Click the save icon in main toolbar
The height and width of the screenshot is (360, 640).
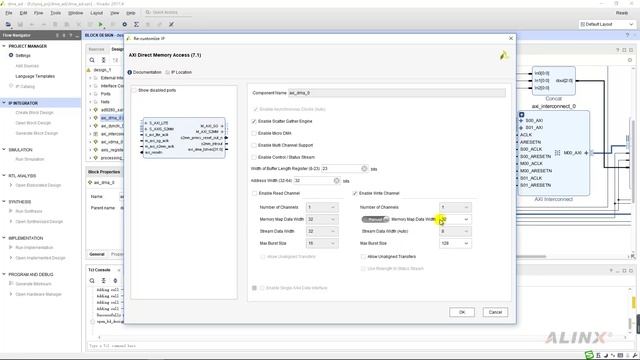point(20,24)
